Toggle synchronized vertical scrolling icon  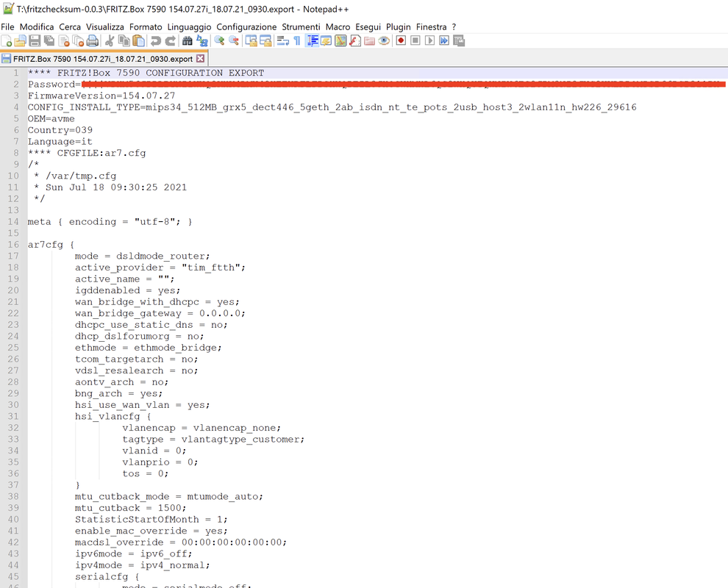click(251, 41)
